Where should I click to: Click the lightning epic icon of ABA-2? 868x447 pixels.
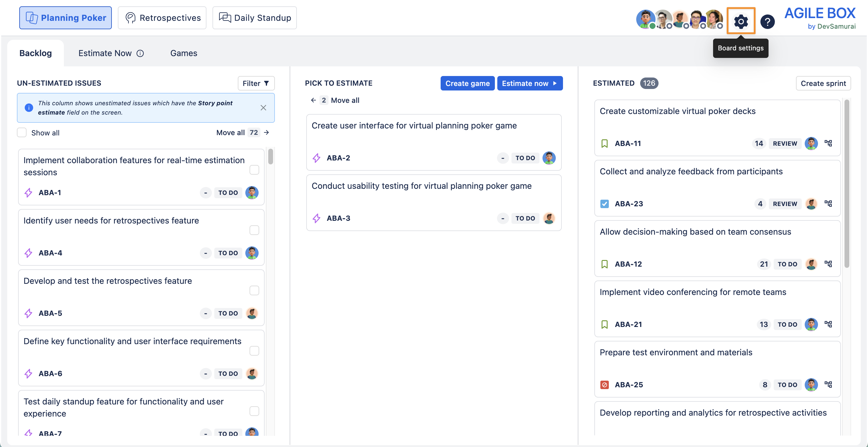pyautogui.click(x=316, y=158)
